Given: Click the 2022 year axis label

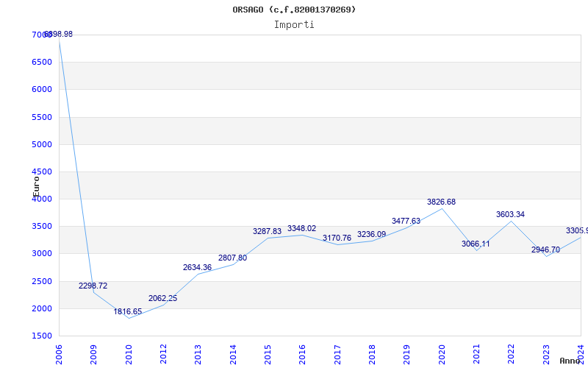Looking at the screenshot, I should [512, 355].
